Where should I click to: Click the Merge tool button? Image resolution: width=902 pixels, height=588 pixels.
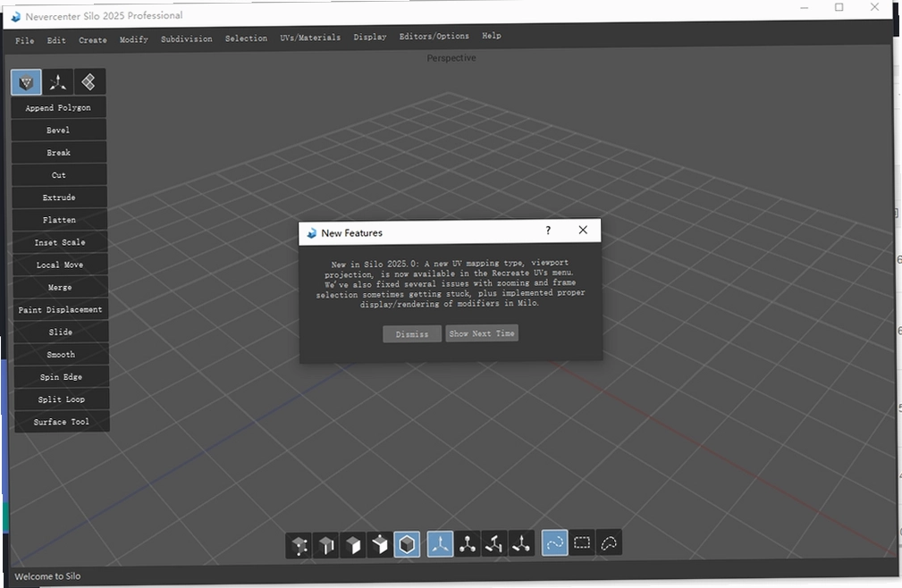tap(60, 287)
